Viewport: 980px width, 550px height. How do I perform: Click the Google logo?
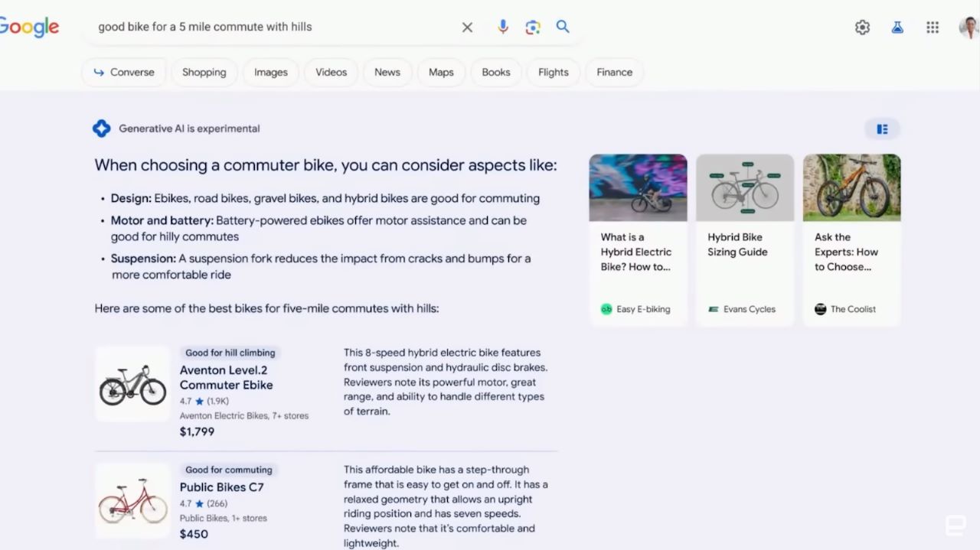29,27
